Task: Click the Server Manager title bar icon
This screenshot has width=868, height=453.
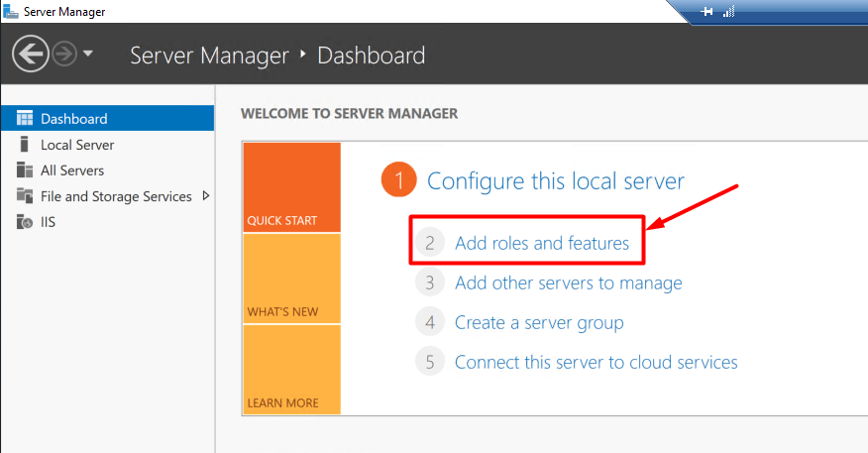Action: click(x=11, y=11)
